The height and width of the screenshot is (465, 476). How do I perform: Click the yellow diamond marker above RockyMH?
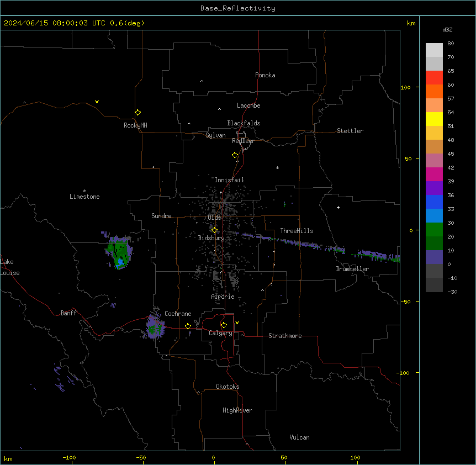coord(137,113)
